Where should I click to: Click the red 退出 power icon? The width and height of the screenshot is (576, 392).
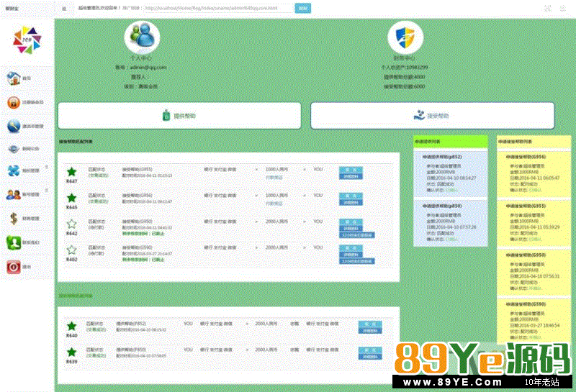click(13, 266)
